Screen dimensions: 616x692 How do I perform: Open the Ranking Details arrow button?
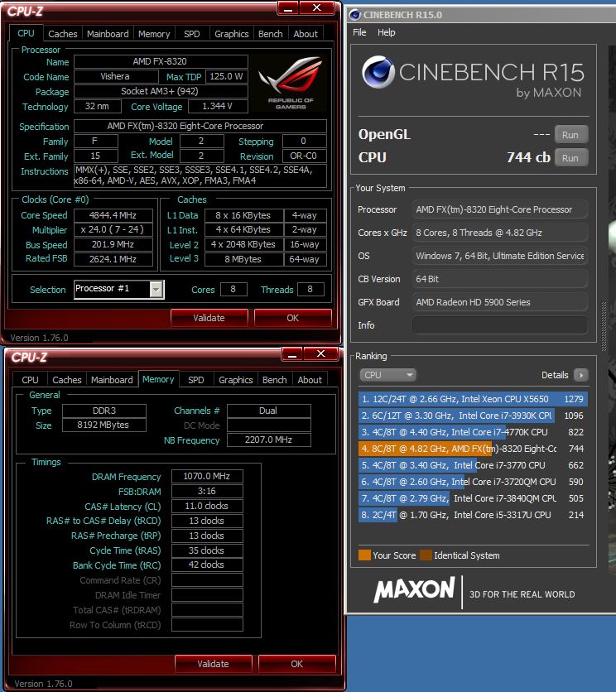coord(581,375)
